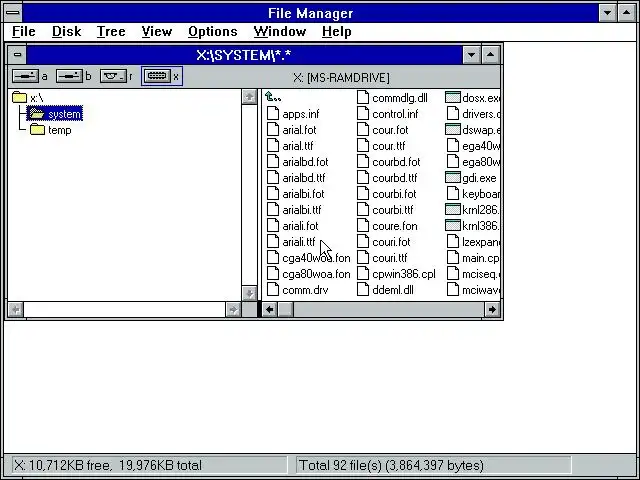The width and height of the screenshot is (640, 480).
Task: Select file arialbd.ttf
Action: click(x=296, y=178)
